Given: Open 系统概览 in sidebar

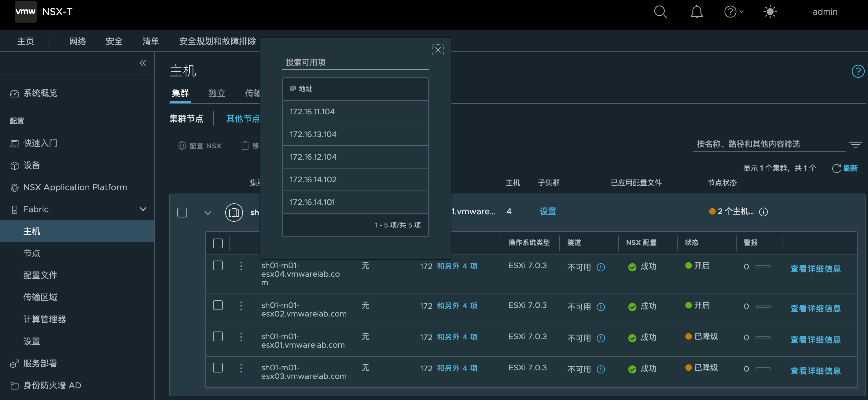Looking at the screenshot, I should (34, 93).
